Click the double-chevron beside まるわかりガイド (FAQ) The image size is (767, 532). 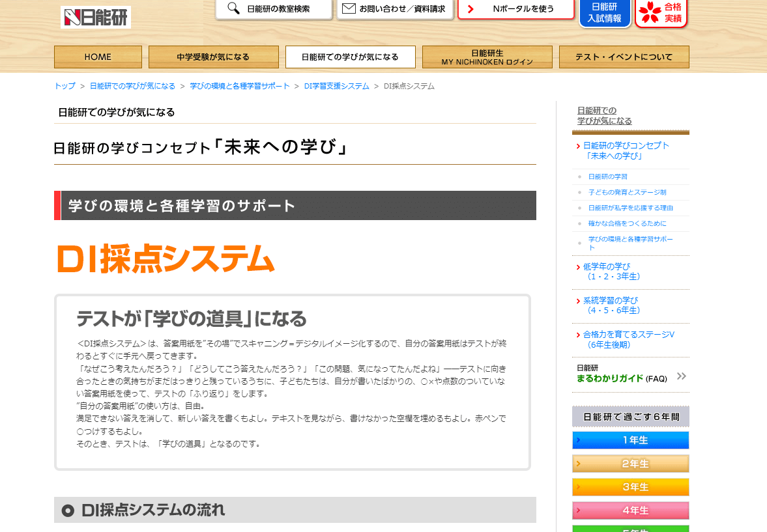[x=680, y=376]
